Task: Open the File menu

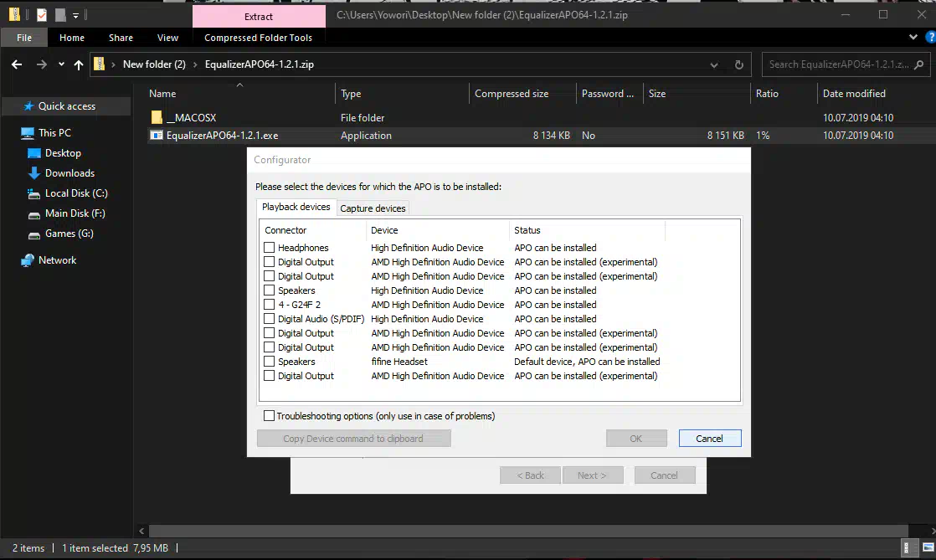Action: [x=24, y=38]
